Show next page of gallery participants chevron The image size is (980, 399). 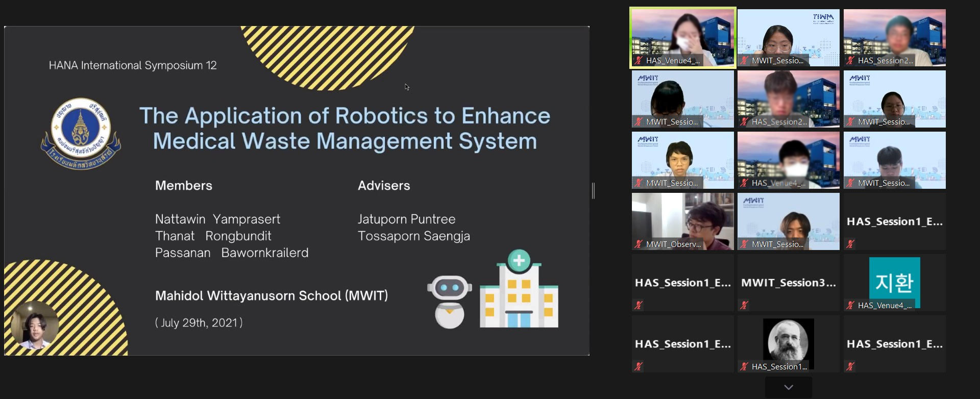point(788,387)
